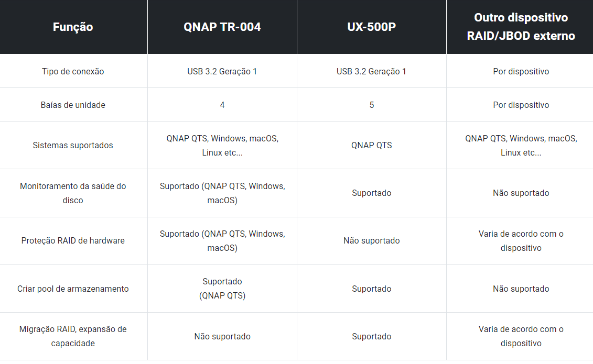
Task: Click UX-500P's "QNAP QTS" supported systems cell
Action: [x=371, y=145]
